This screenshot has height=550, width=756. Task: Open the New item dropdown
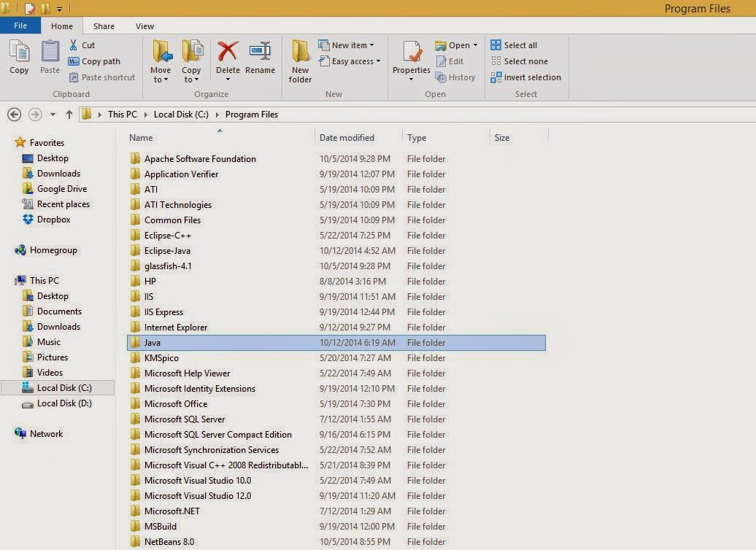pyautogui.click(x=346, y=44)
